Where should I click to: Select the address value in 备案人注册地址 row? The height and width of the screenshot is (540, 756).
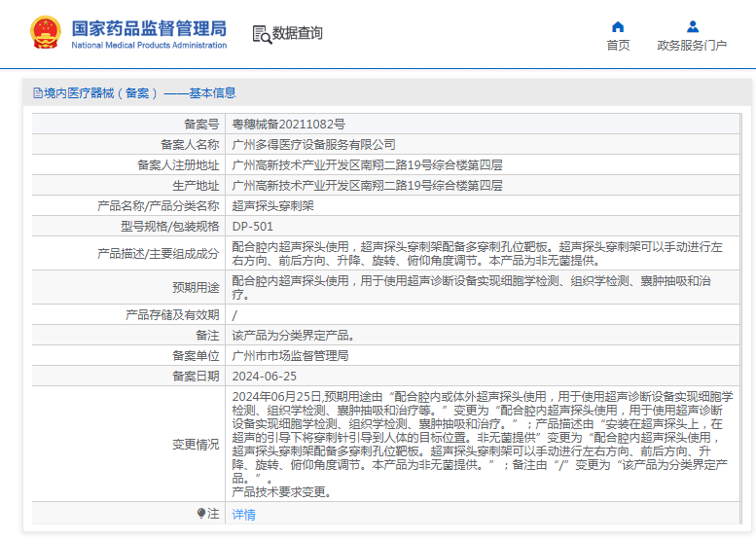coord(367,165)
